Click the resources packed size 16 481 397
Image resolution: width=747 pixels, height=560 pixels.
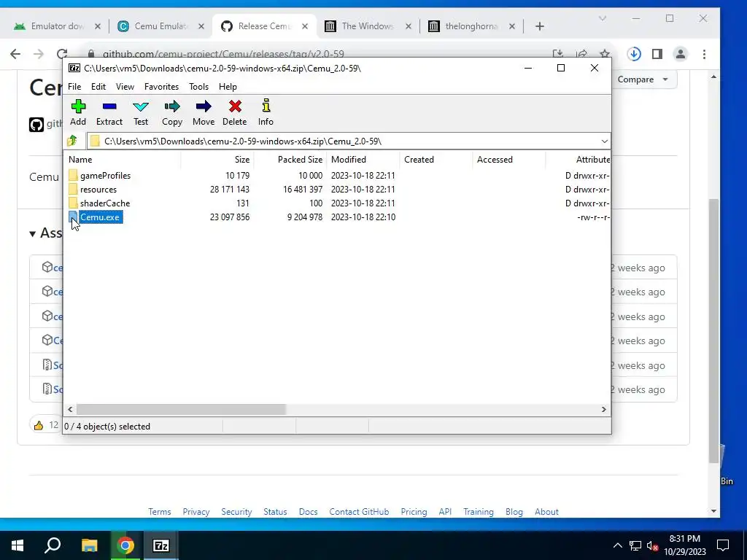303,190
